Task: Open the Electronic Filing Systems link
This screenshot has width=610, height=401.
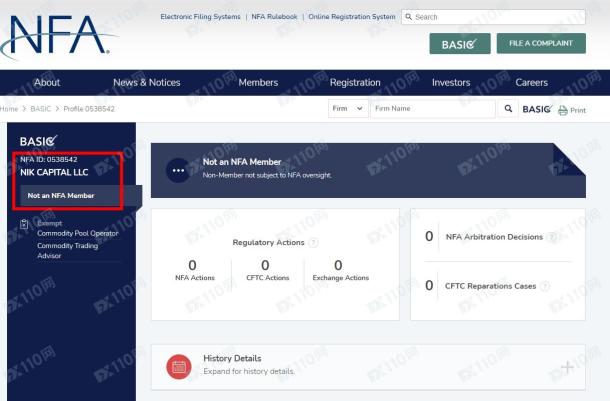Action: pos(200,17)
